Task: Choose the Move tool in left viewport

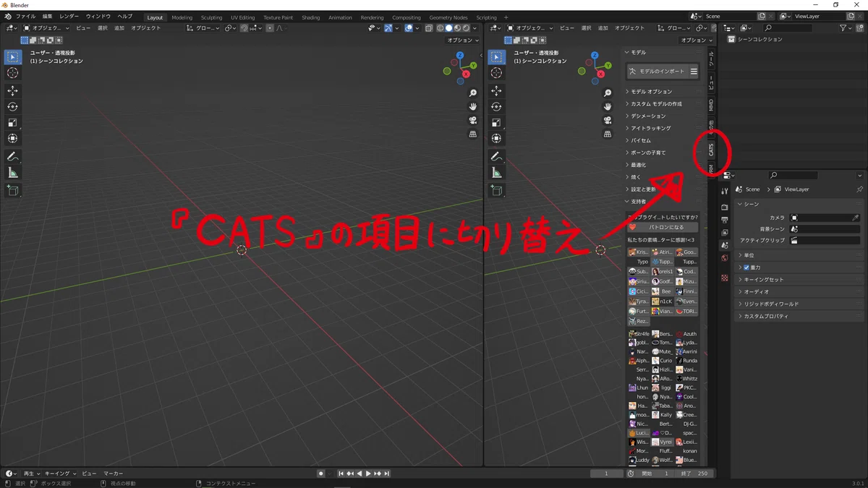Action: click(13, 91)
